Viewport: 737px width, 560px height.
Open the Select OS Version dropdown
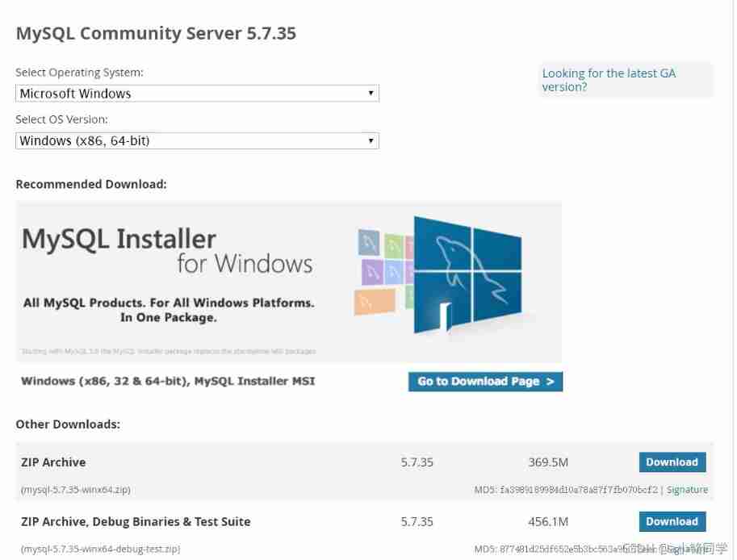point(197,140)
